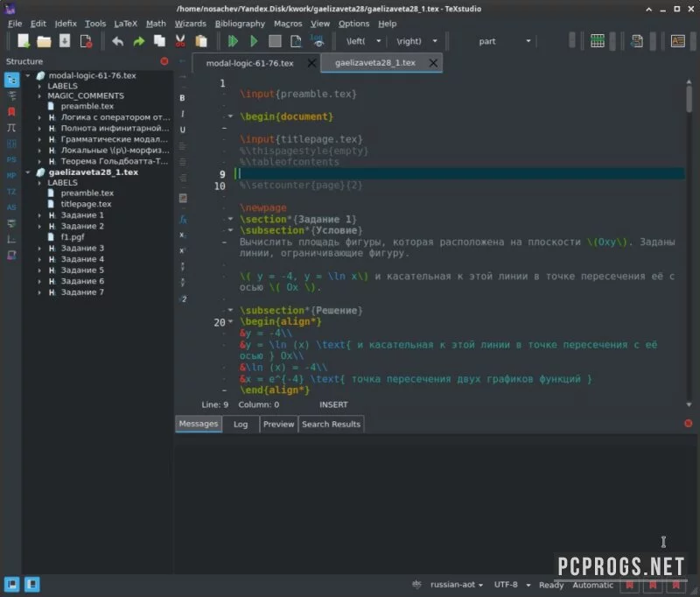This screenshot has height=597, width=700.
Task: Open a file with the folder icon
Action: (x=44, y=41)
